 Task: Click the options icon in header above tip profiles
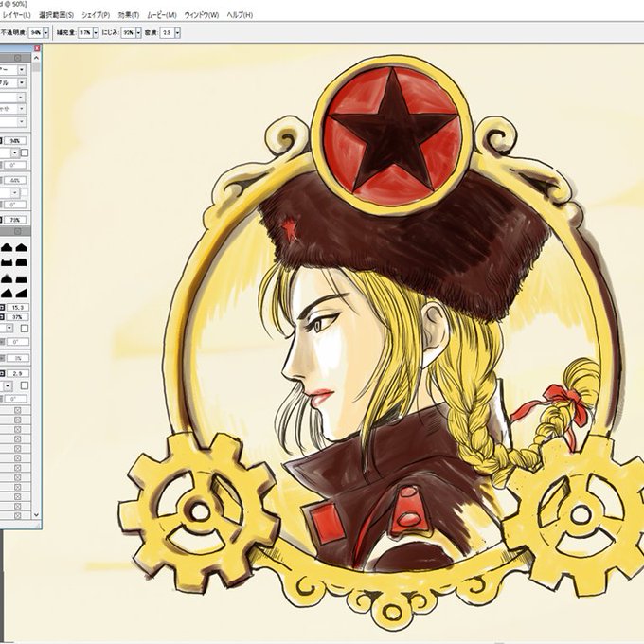click(18, 232)
